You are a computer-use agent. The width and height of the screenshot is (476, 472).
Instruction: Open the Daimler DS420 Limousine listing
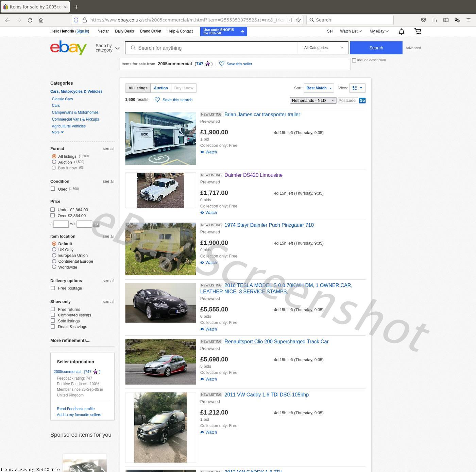click(253, 175)
